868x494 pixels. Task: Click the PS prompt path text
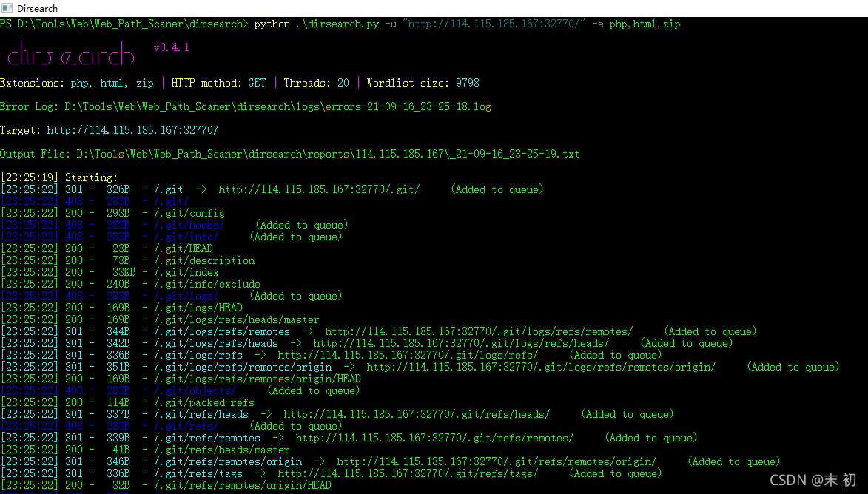pyautogui.click(x=124, y=24)
